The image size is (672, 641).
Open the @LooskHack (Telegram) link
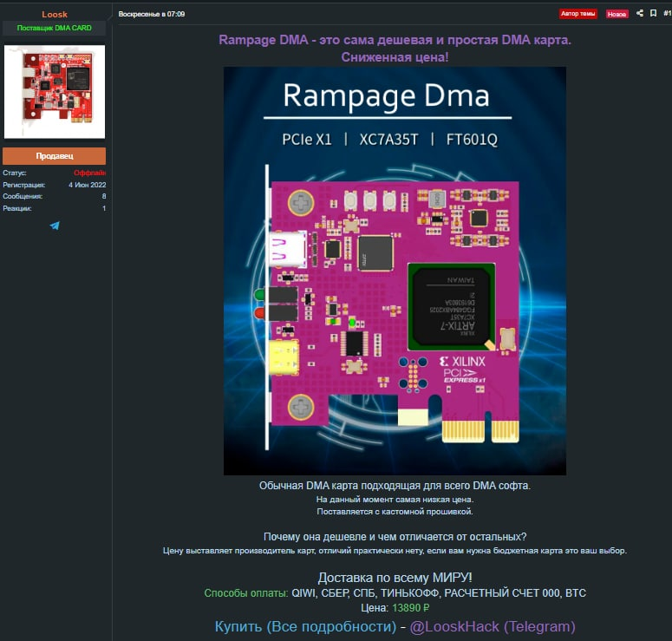(493, 626)
